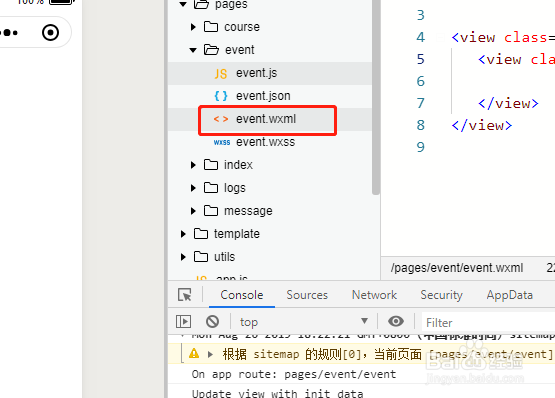Viewport: 555px width, 398px height.
Task: Click the /pages/event/event.wxml status path
Action: click(457, 268)
